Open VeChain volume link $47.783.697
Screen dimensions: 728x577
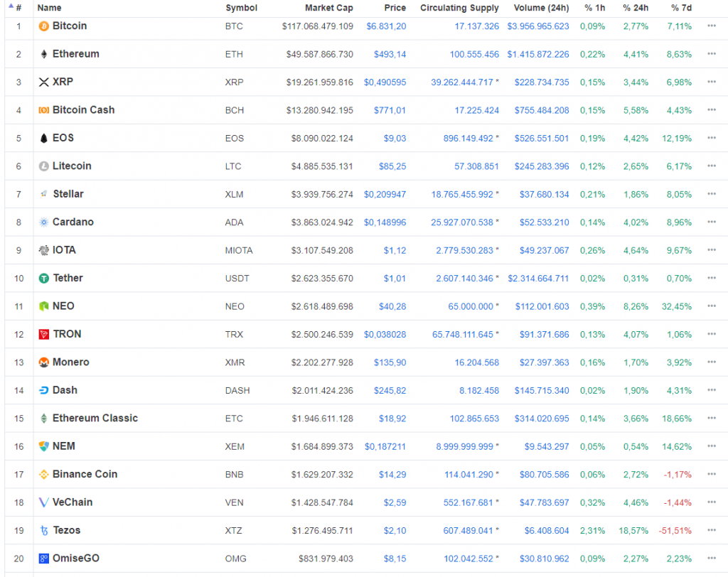click(544, 502)
